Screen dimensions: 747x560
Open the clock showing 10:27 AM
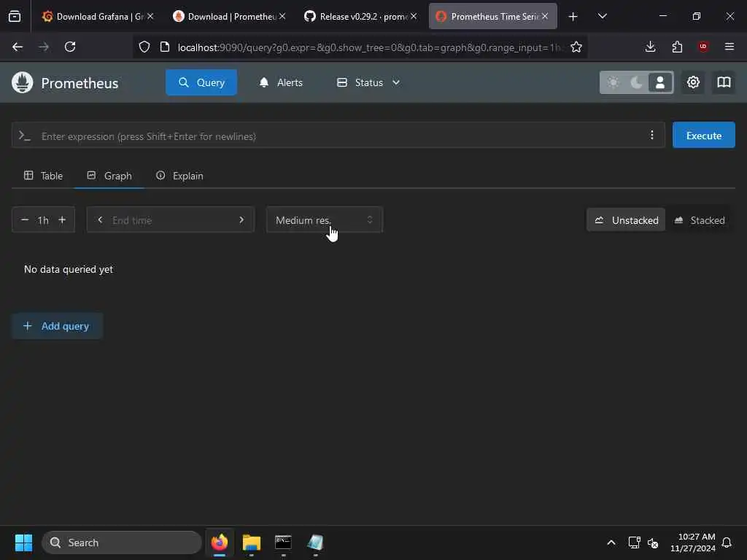[693, 542]
